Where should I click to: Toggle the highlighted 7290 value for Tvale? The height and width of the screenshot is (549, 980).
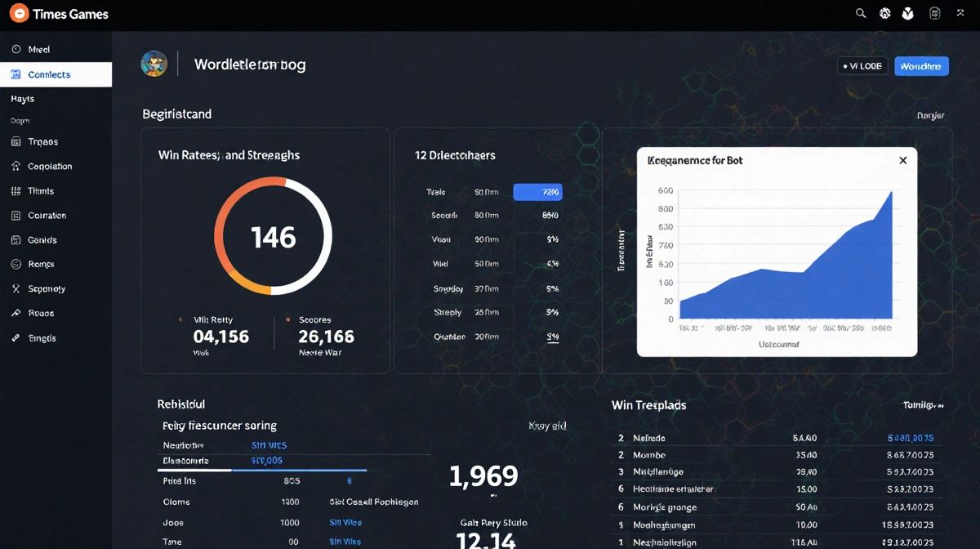click(x=537, y=191)
